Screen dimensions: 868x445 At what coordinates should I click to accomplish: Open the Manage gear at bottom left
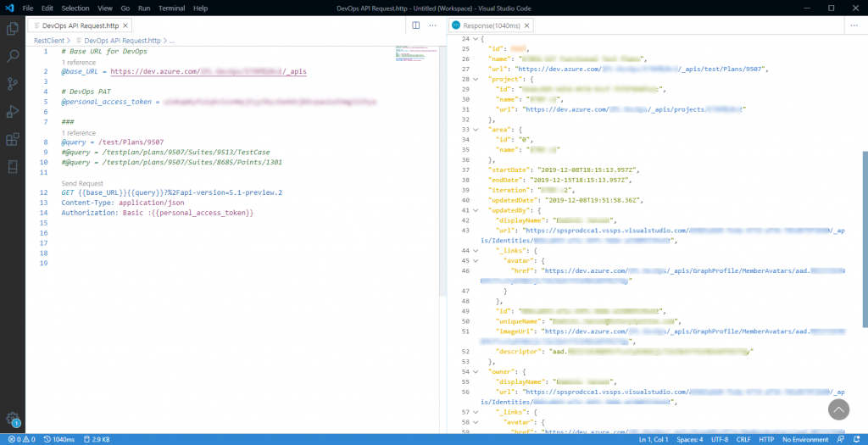tap(12, 419)
